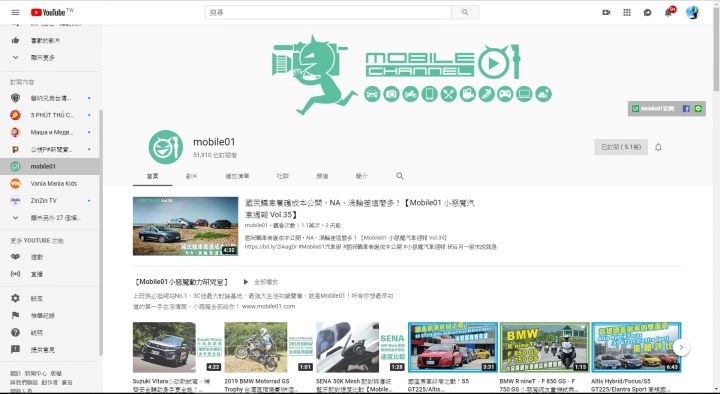Open the YouTube apps grid icon
This screenshot has height=394, width=720.
click(627, 12)
